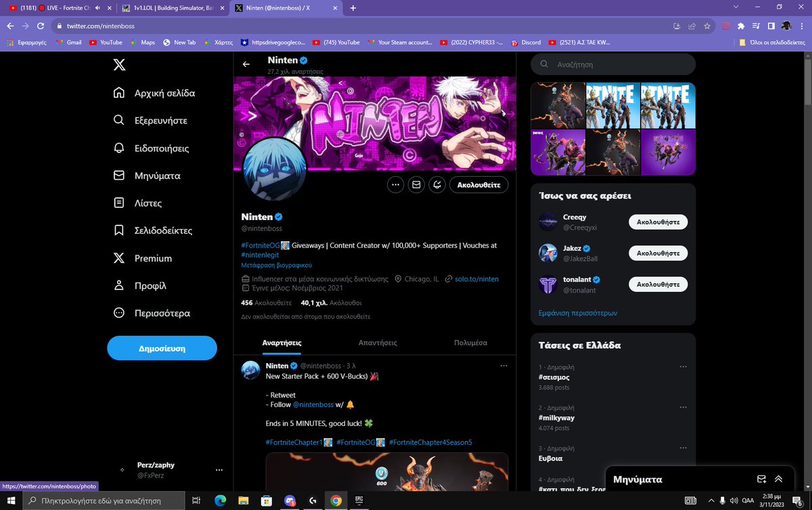Reload the page with the refresh button
The width and height of the screenshot is (812, 510).
point(41,26)
